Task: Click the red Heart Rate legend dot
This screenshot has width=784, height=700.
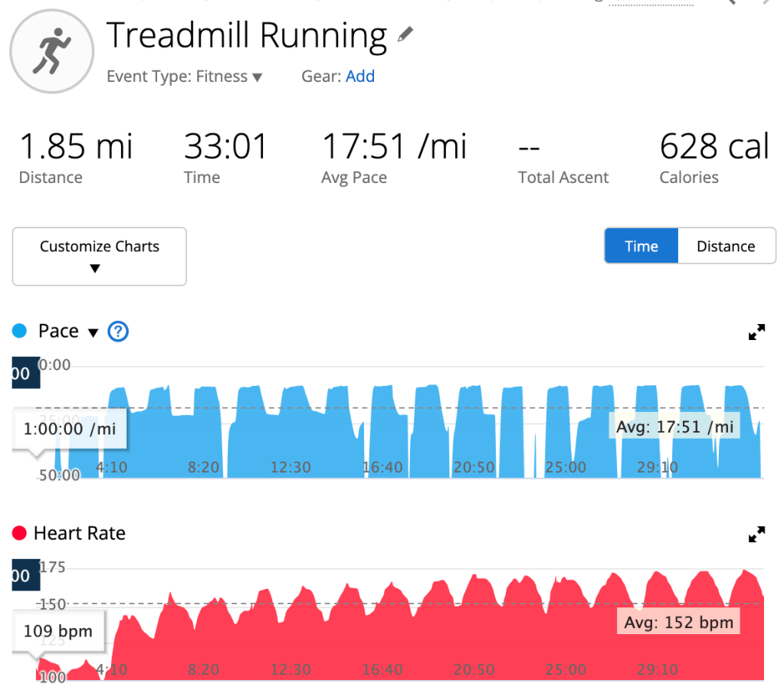Action: (20, 534)
